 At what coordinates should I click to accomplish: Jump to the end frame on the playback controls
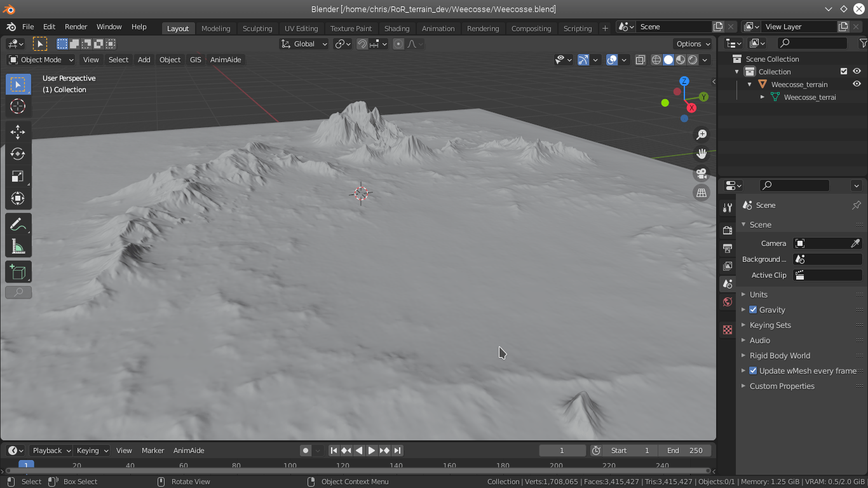(x=398, y=450)
